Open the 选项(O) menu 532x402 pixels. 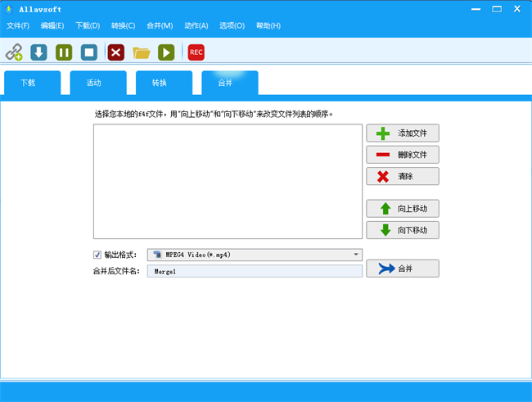[232, 25]
